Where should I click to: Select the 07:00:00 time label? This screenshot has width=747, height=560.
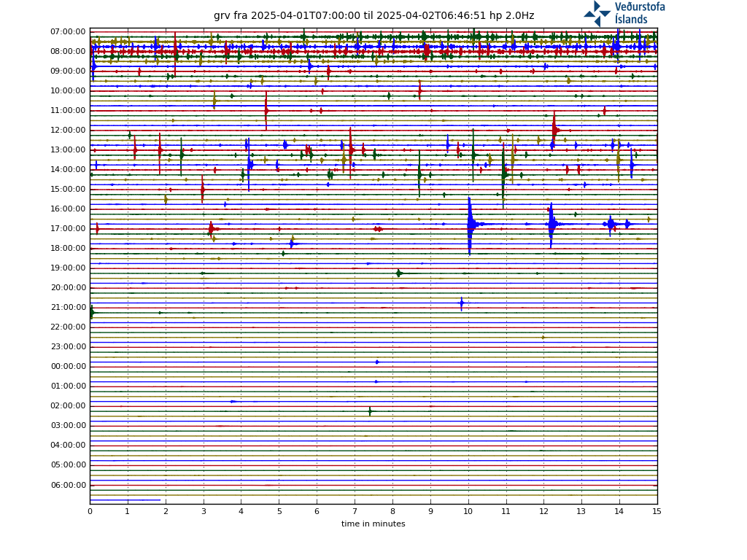[68, 31]
